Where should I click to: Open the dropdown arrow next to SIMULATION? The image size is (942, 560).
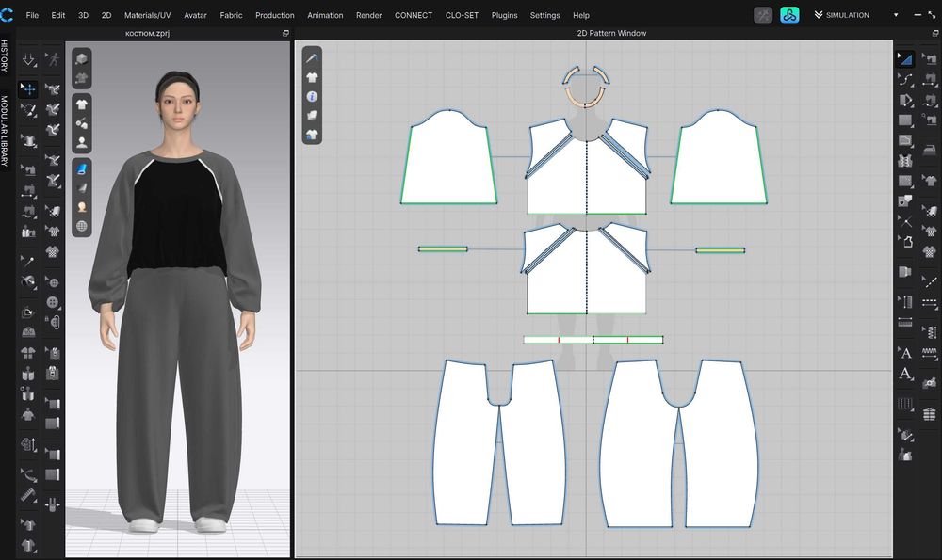point(896,15)
